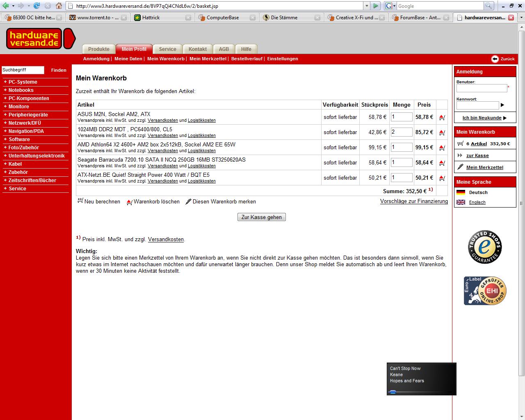Click Neu berechnen link
This screenshot has width=525, height=420.
tap(99, 201)
